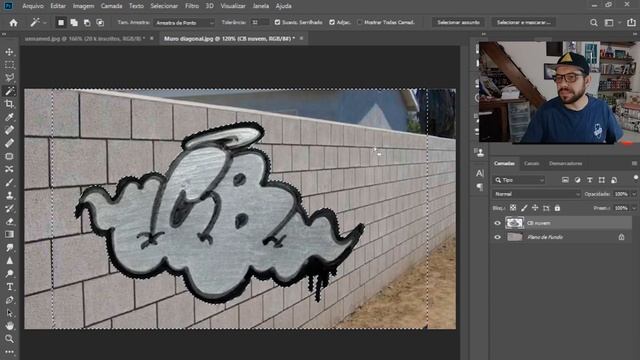Open the Arquivo menu
This screenshot has height=360, width=640.
tap(33, 6)
